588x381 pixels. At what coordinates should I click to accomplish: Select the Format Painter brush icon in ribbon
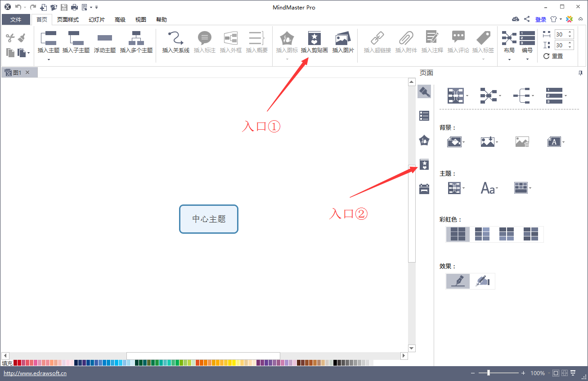pos(22,38)
